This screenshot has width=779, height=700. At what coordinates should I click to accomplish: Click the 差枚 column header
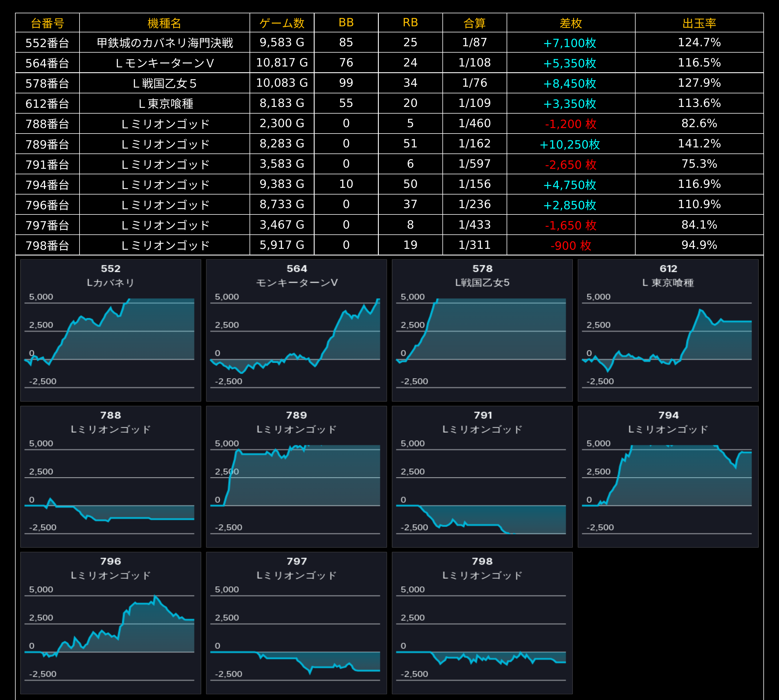coord(571,23)
